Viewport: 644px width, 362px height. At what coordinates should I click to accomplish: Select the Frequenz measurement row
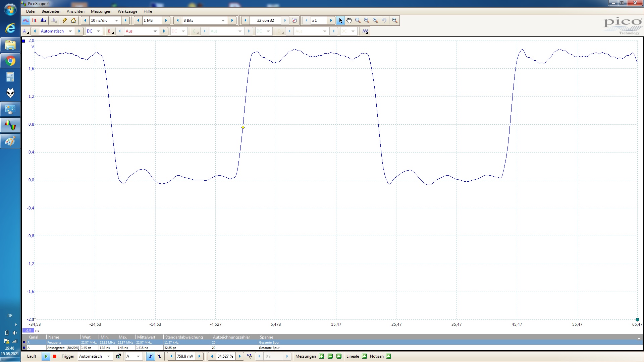tap(332, 343)
